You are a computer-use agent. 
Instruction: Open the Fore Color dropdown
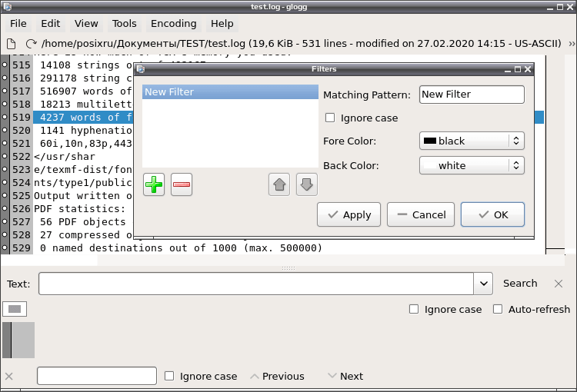pyautogui.click(x=472, y=141)
